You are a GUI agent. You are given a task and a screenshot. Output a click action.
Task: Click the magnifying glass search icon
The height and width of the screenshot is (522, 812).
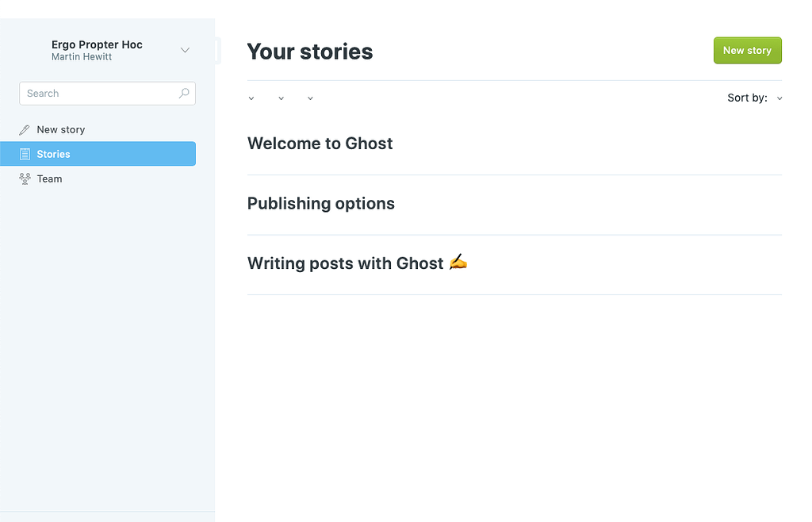coord(183,93)
